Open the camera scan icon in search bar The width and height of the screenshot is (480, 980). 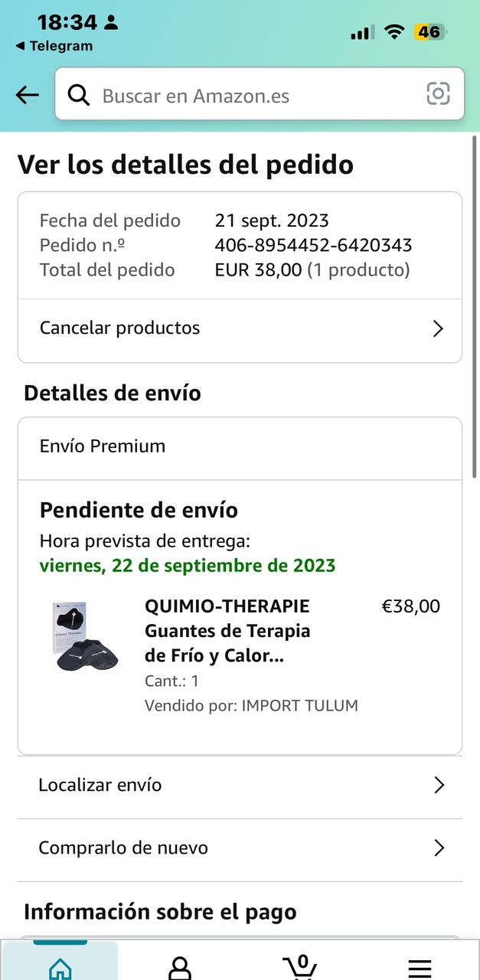tap(438, 94)
